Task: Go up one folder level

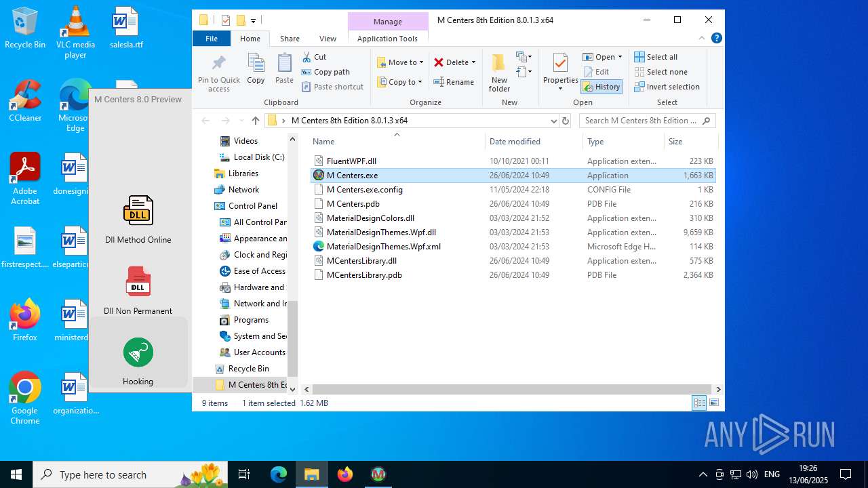Action: (x=255, y=121)
